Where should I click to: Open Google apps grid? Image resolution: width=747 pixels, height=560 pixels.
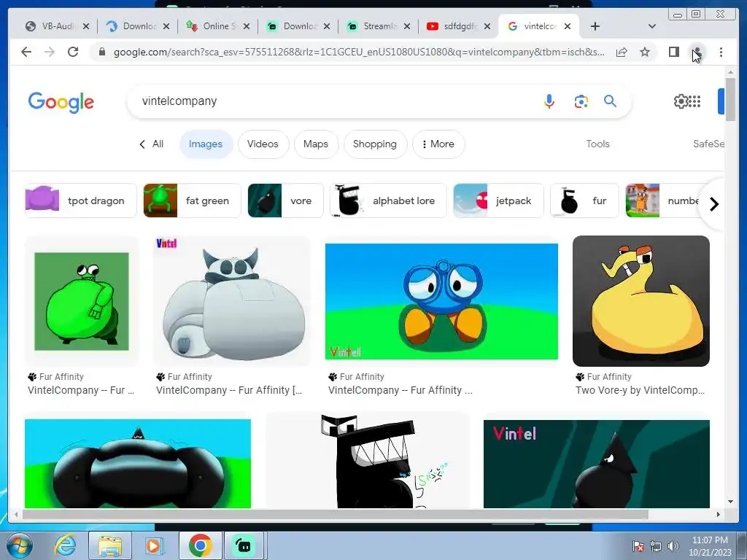pos(695,101)
